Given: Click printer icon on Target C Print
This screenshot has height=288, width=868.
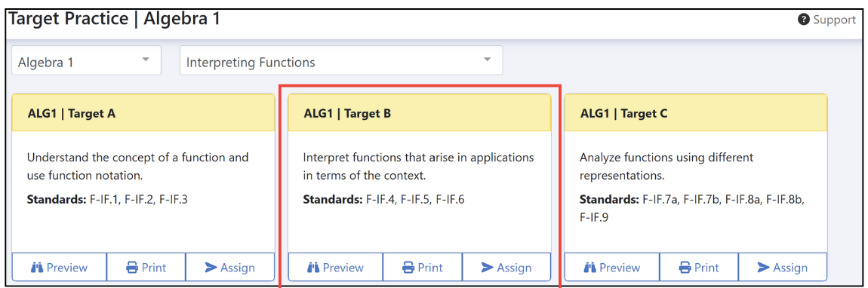Looking at the screenshot, I should click(x=685, y=268).
